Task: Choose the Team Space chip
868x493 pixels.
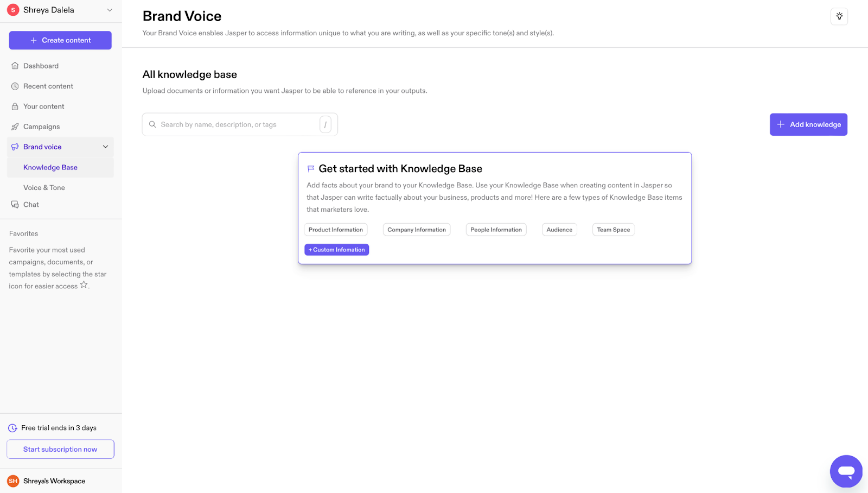Action: (x=614, y=230)
